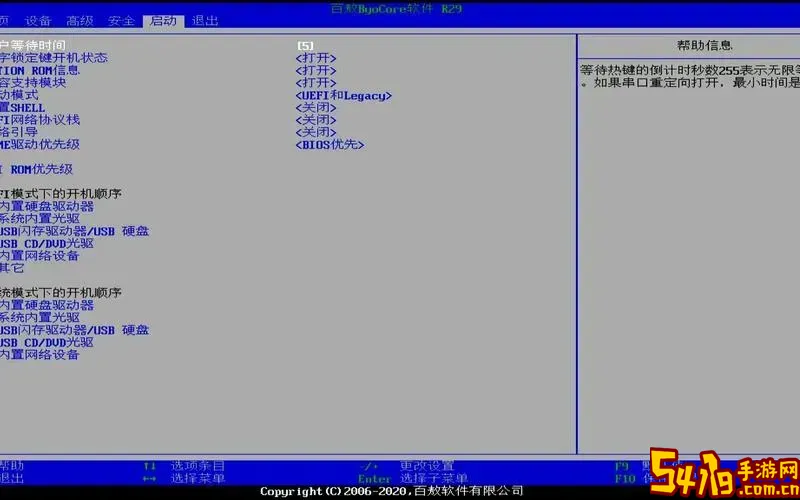Click the 选择菜单 hint in footer

(x=197, y=479)
